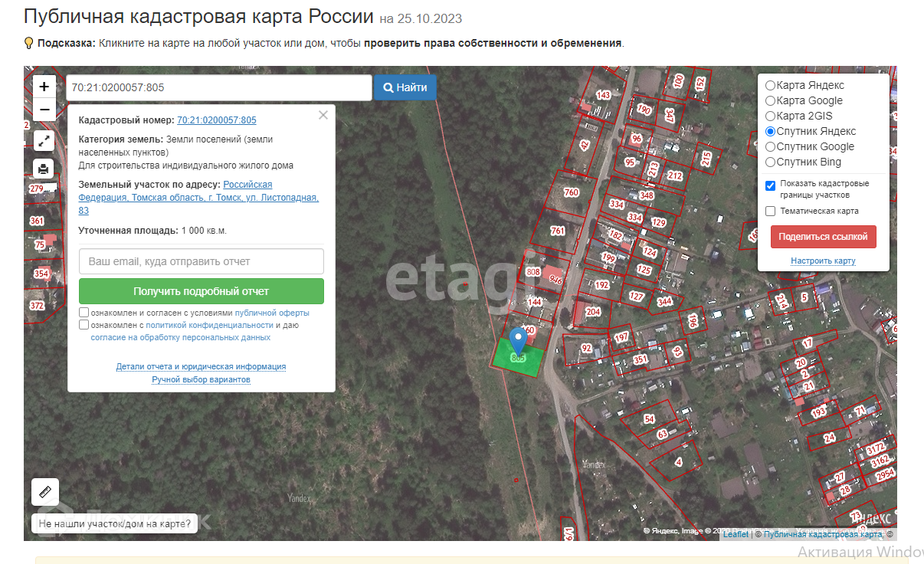
Task: Select Карта Google radio option
Action: [x=771, y=100]
